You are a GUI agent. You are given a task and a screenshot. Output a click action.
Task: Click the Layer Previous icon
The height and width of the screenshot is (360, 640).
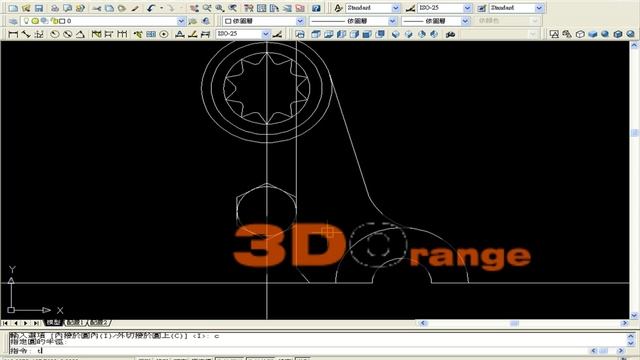click(x=206, y=21)
